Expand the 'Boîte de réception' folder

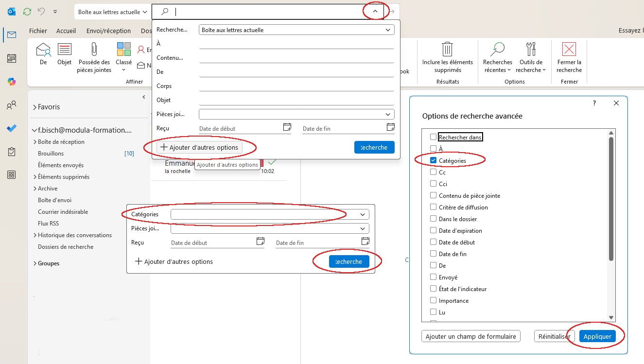pos(35,142)
